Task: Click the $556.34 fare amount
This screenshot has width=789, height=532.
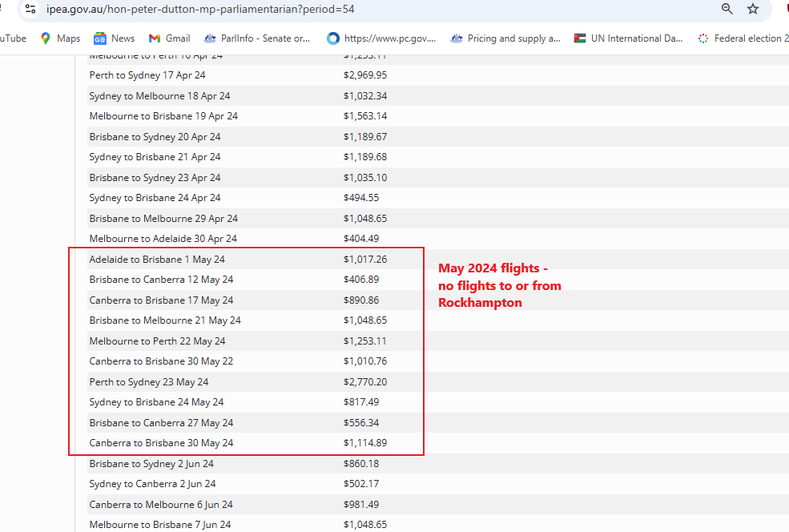Action: (x=361, y=422)
